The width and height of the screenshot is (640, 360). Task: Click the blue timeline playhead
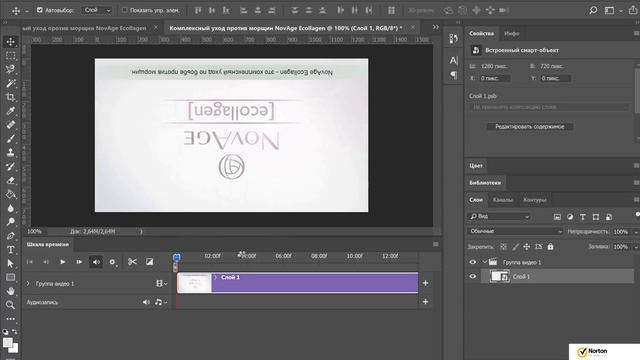click(176, 258)
